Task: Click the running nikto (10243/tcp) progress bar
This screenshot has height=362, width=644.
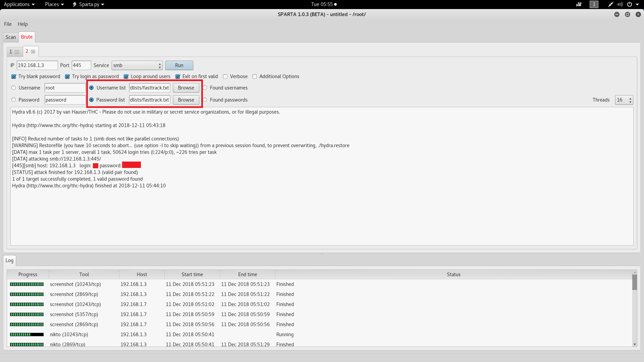Action: click(27, 335)
